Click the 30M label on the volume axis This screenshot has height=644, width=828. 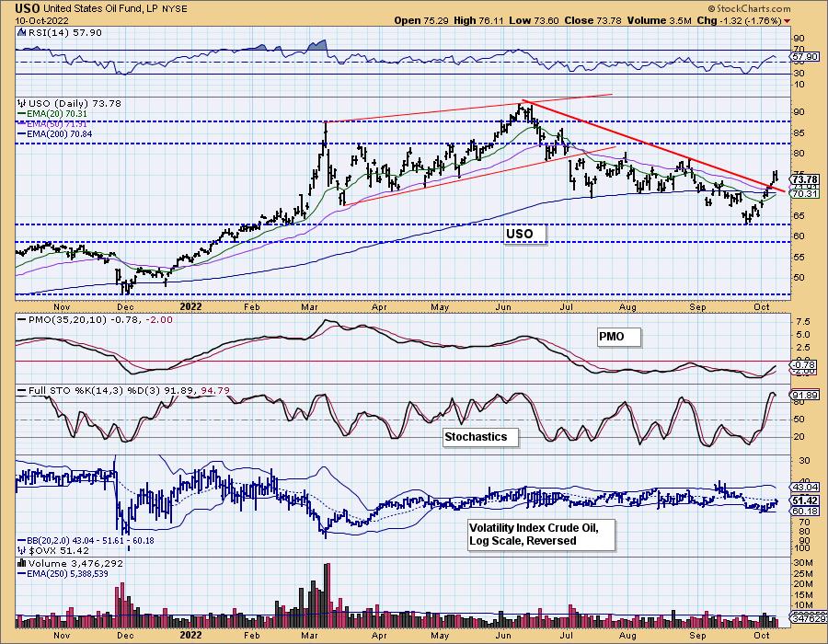(804, 563)
